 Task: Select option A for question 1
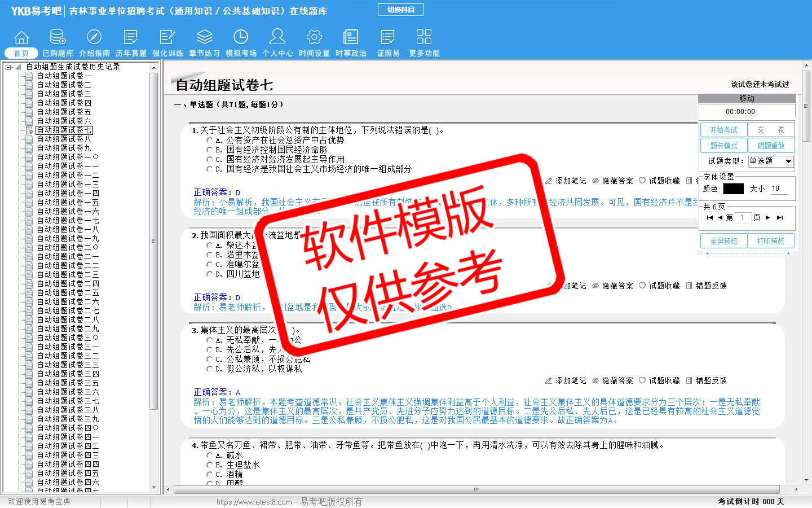click(x=210, y=141)
